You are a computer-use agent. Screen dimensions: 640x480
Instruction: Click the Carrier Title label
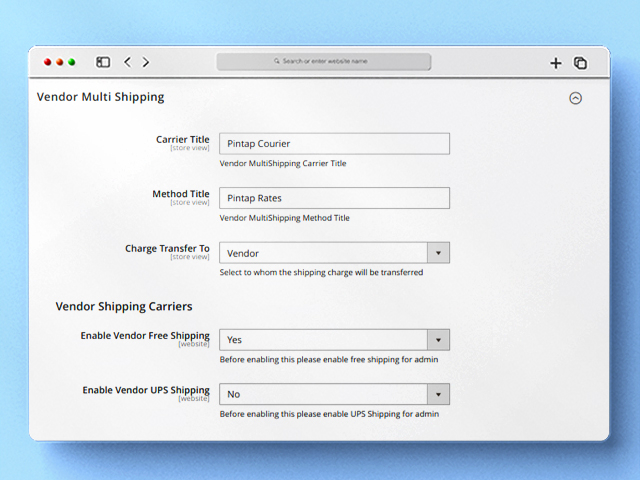click(183, 140)
